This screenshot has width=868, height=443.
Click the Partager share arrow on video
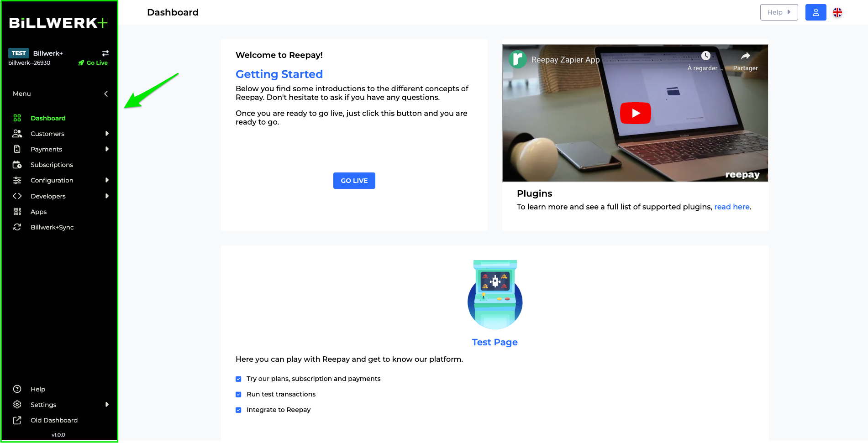(746, 56)
